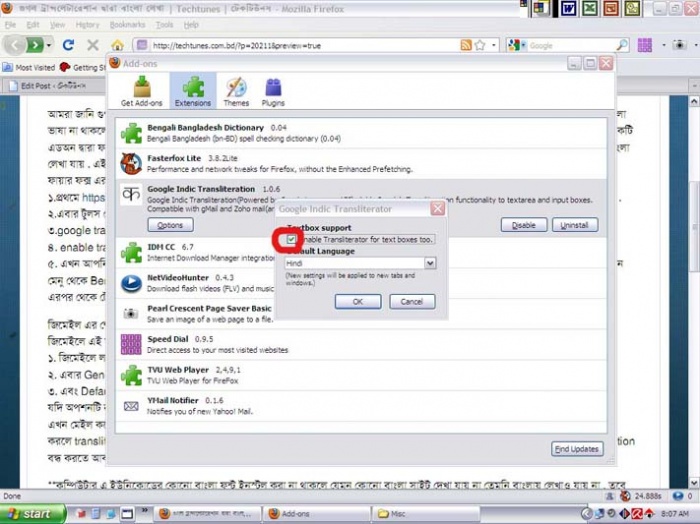Image resolution: width=700 pixels, height=524 pixels.
Task: Select the Bengali Bangladesh Dictionary extension icon
Action: pyautogui.click(x=131, y=133)
